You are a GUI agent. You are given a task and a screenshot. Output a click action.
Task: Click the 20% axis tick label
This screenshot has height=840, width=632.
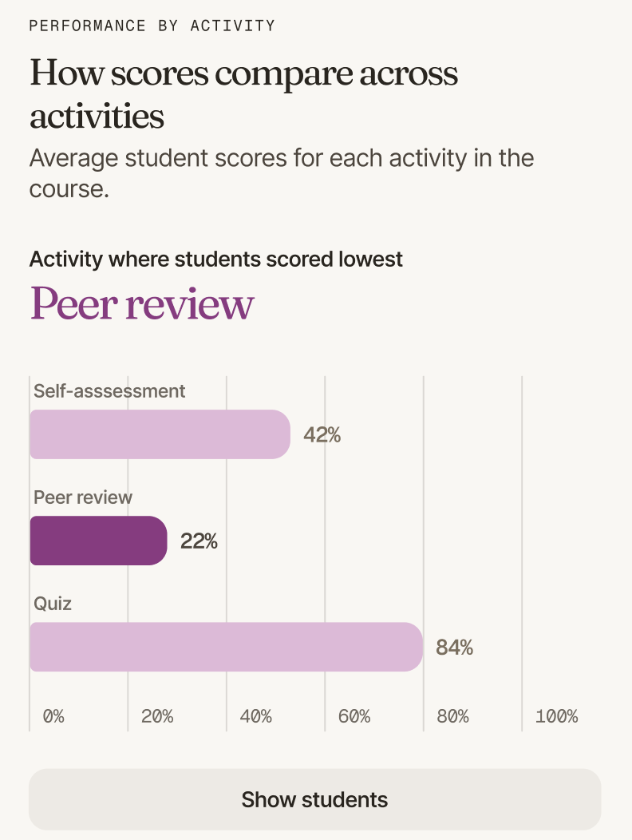pyautogui.click(x=157, y=716)
